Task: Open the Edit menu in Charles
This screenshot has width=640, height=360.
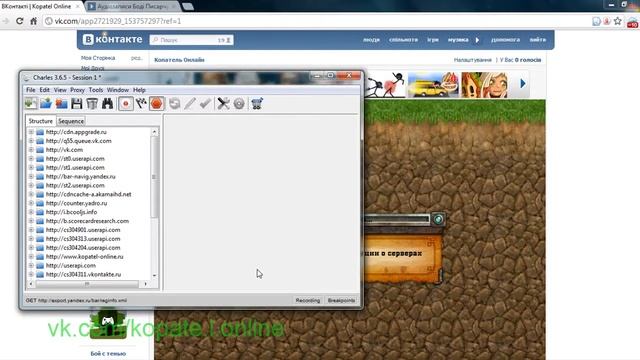Action: pos(44,90)
